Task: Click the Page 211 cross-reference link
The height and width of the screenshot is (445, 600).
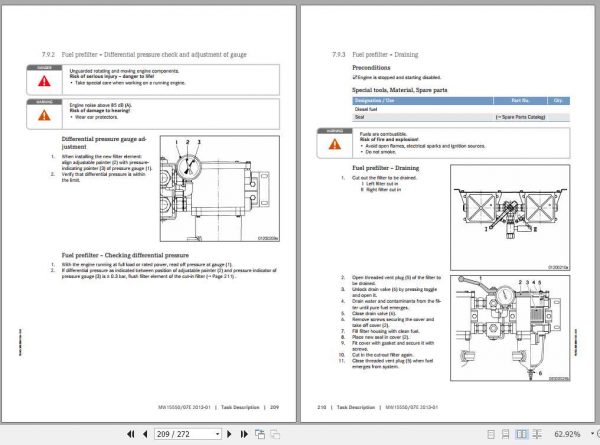Action: pyautogui.click(x=220, y=276)
